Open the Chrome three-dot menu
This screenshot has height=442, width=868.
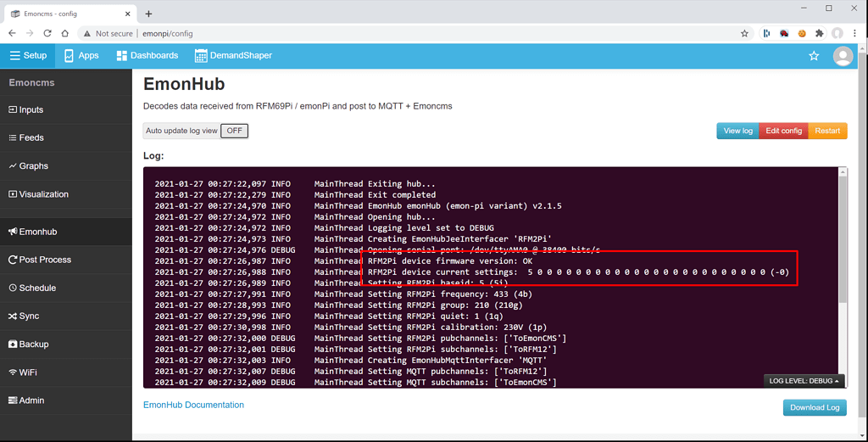click(x=854, y=33)
